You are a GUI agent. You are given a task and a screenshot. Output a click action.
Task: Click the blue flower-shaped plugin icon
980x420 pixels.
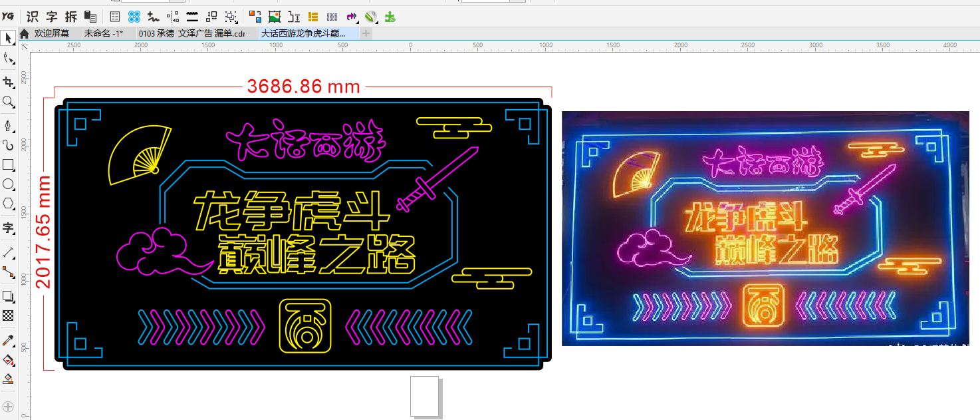(134, 17)
